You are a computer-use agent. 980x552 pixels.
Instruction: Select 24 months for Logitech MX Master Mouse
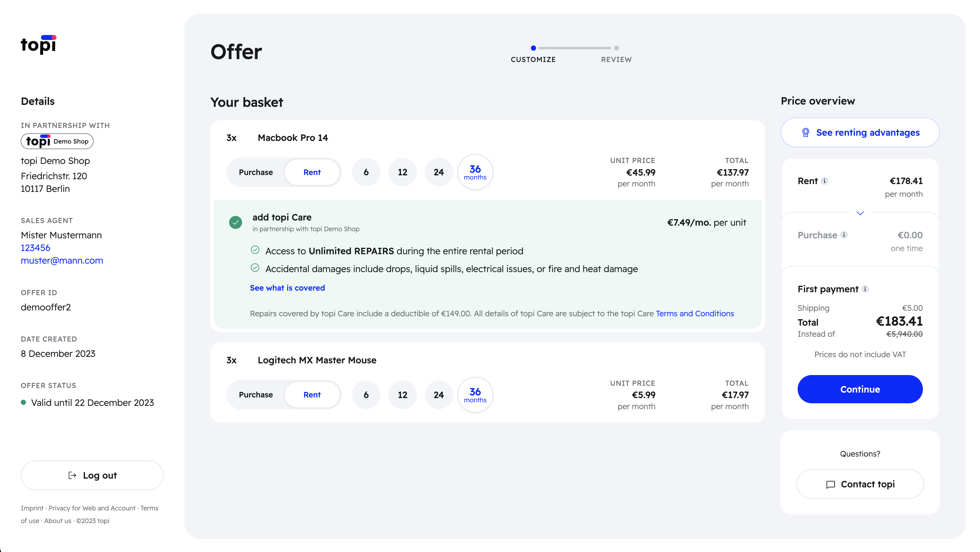(x=439, y=395)
